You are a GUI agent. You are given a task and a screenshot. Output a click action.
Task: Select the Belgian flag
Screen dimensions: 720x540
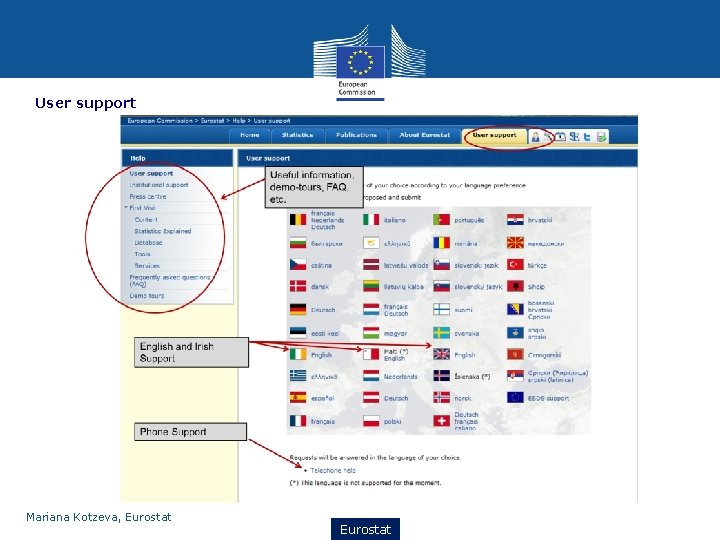298,220
